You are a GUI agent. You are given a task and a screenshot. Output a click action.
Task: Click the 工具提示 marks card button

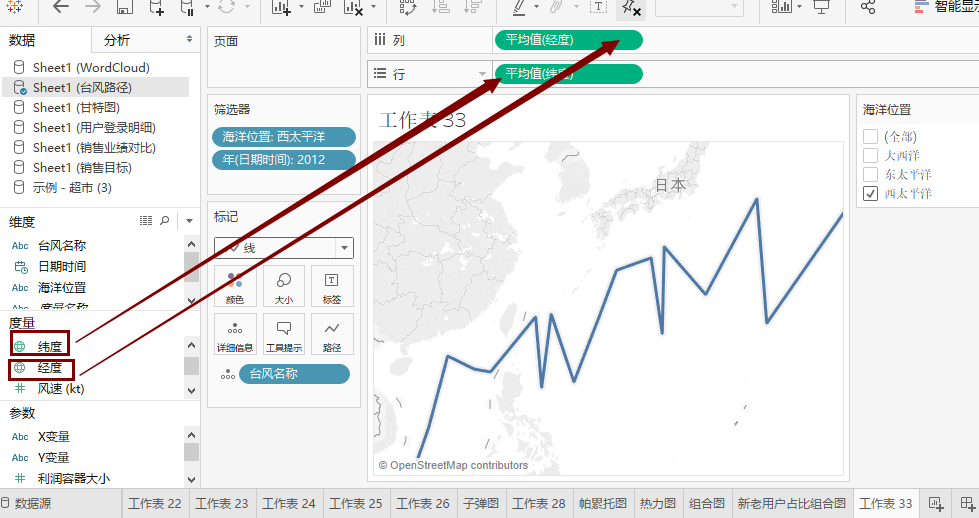coord(284,335)
